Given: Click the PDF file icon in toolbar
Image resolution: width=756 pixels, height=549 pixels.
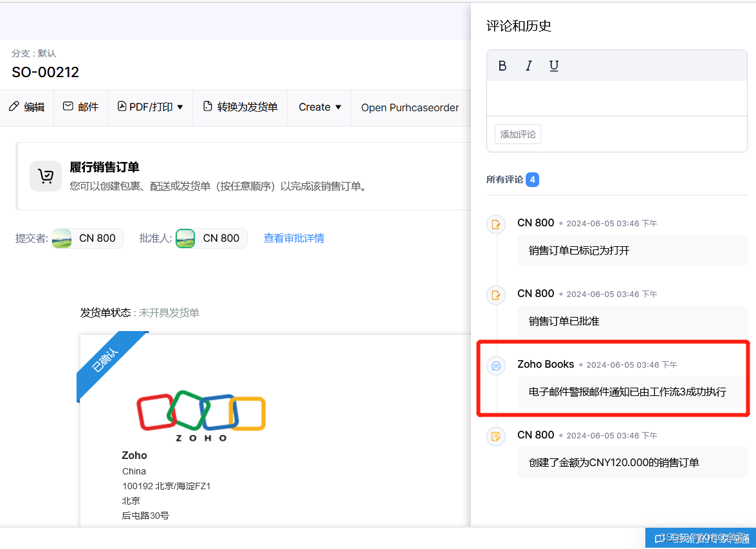Looking at the screenshot, I should [122, 106].
